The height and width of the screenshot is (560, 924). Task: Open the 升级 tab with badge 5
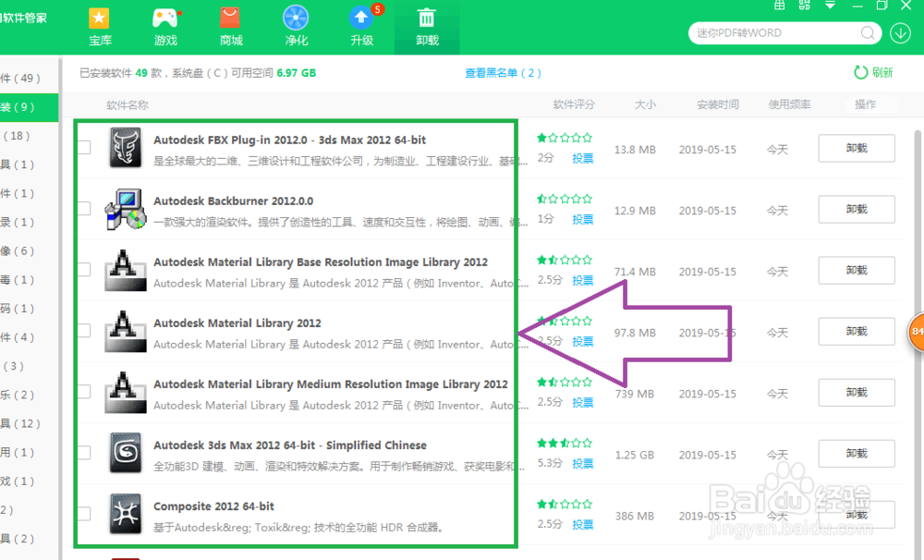pyautogui.click(x=362, y=26)
